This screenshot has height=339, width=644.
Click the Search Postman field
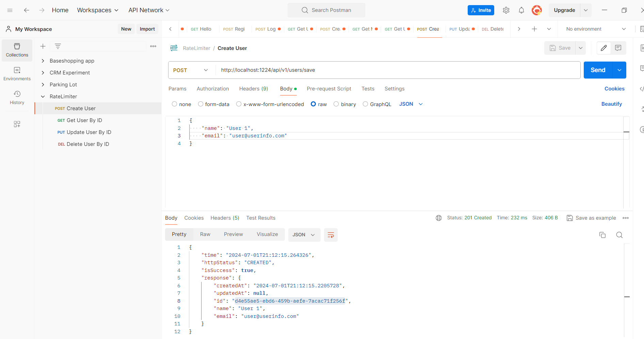tap(326, 10)
